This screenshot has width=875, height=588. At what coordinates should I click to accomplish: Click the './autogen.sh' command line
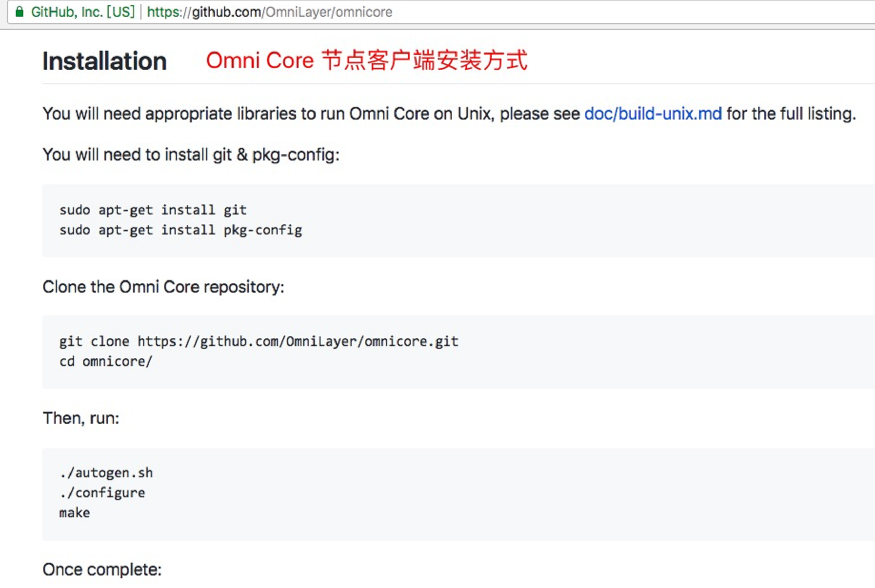[106, 473]
